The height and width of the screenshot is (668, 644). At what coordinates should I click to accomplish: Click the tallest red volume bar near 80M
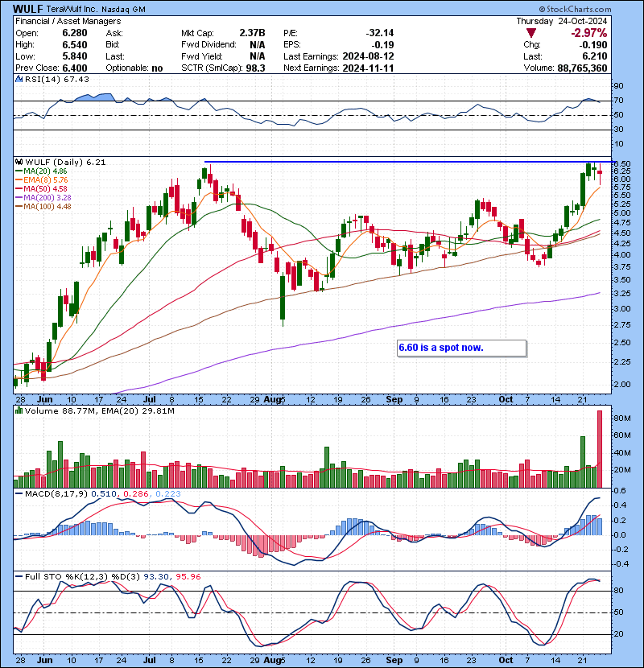(600, 448)
